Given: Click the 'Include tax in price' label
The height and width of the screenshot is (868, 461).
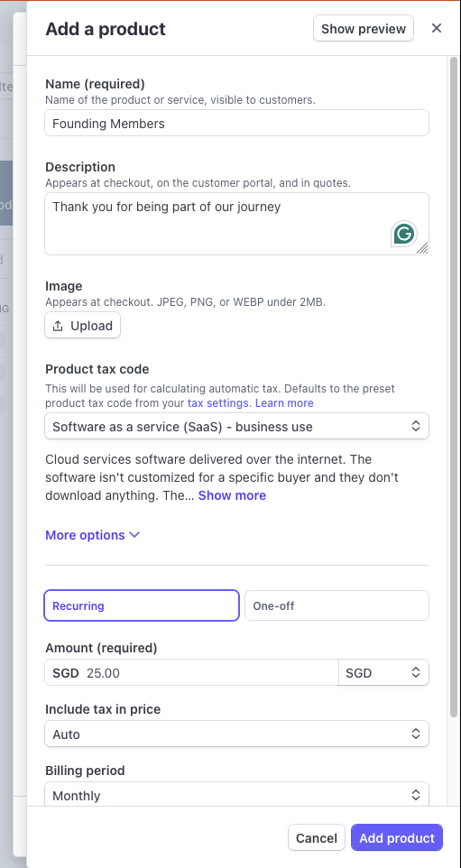Looking at the screenshot, I should 103,709.
